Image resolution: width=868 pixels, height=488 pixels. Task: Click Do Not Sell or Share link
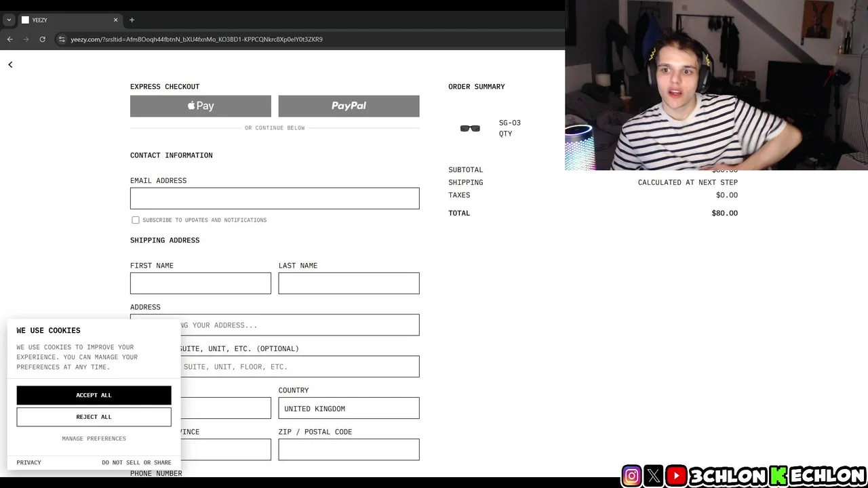point(136,462)
